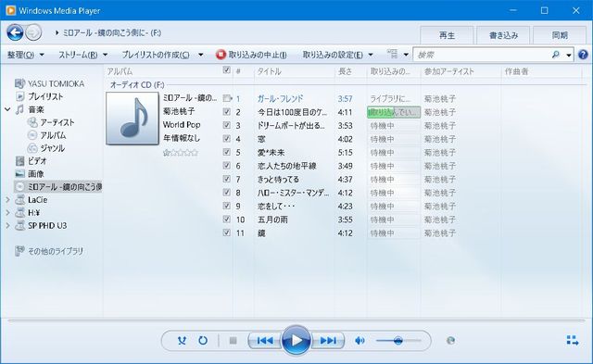Skip to the previous track

265,341
